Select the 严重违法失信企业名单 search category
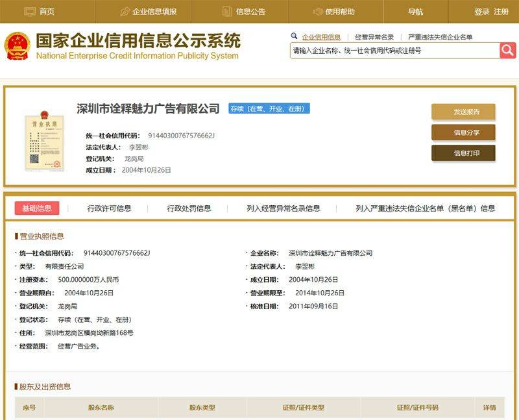The width and height of the screenshot is (519, 420). point(441,37)
